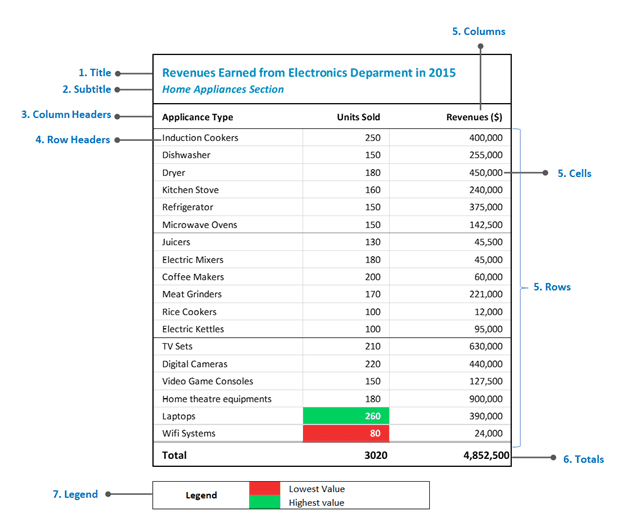Image resolution: width=639 pixels, height=523 pixels.
Task: Click the total units value 3020
Action: click(x=376, y=455)
